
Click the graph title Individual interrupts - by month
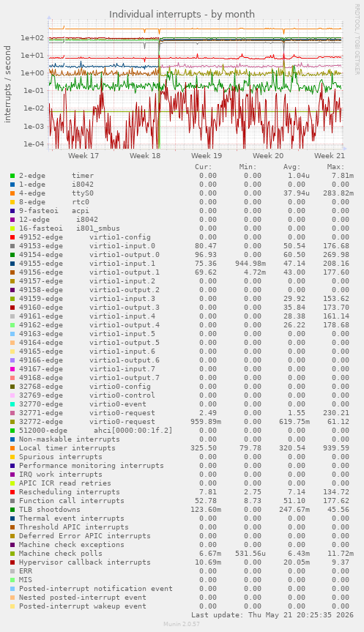pyautogui.click(x=182, y=14)
